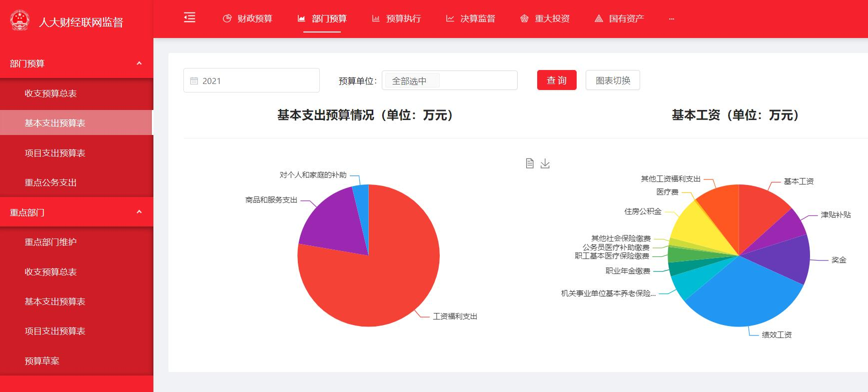
Task: Open the 国有资产 navigation item
Action: 619,18
